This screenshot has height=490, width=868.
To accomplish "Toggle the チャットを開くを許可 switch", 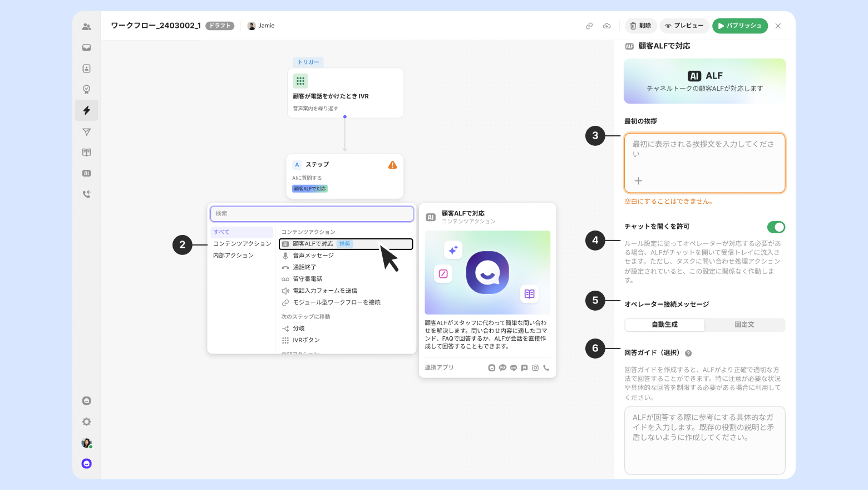I will (776, 227).
